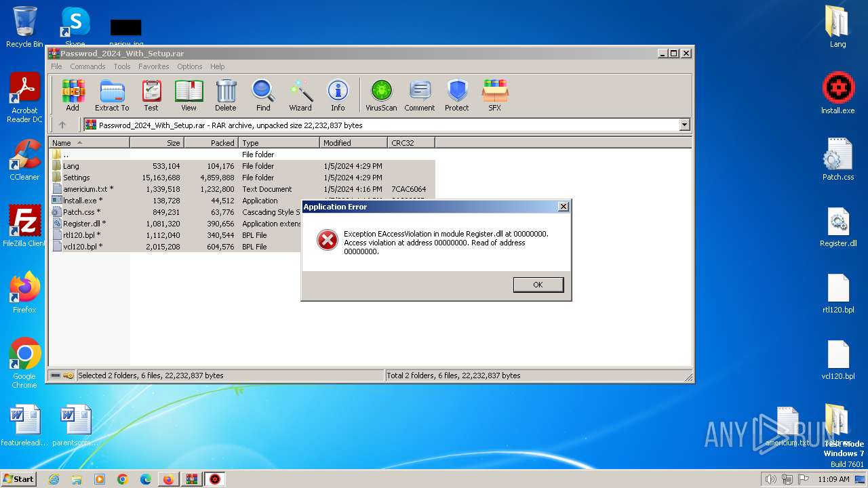Sort by Modified column header
The image size is (868, 488).
point(353,143)
